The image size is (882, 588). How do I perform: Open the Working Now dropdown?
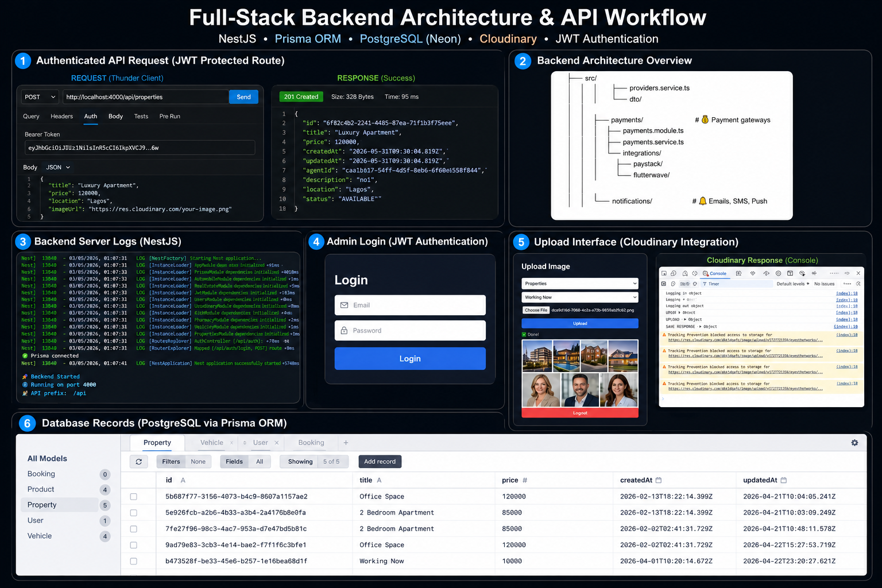pos(580,297)
